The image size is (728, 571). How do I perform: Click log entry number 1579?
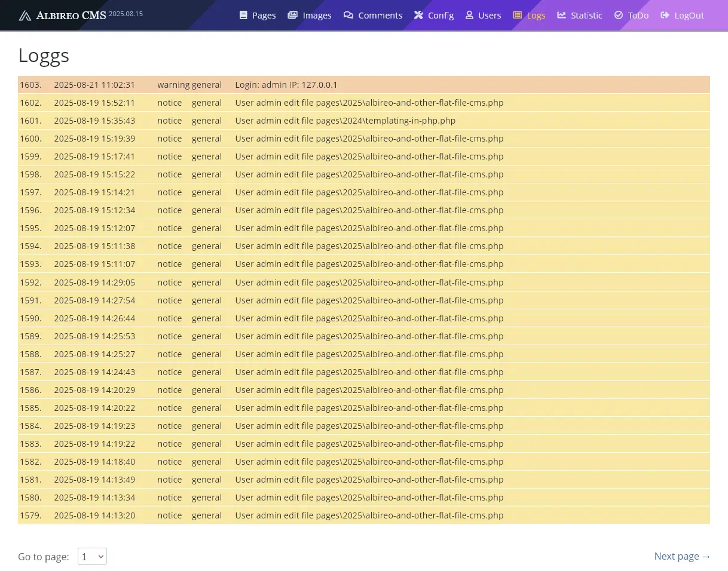tap(30, 515)
